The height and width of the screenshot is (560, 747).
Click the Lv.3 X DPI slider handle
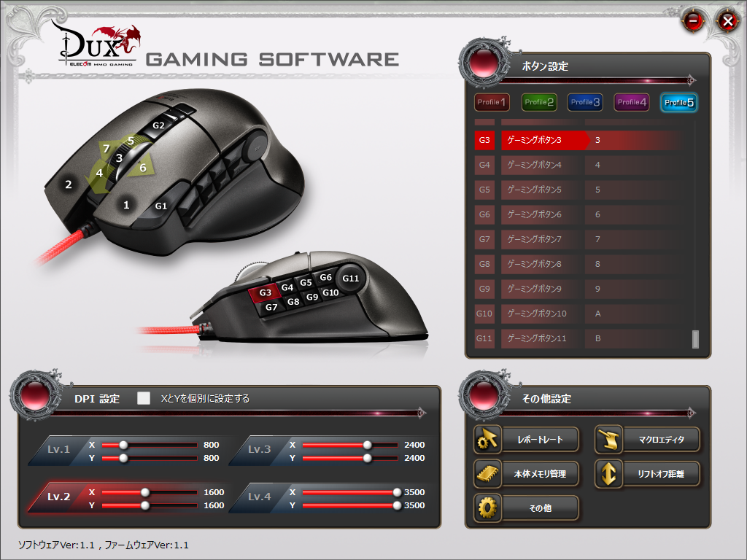click(x=368, y=445)
